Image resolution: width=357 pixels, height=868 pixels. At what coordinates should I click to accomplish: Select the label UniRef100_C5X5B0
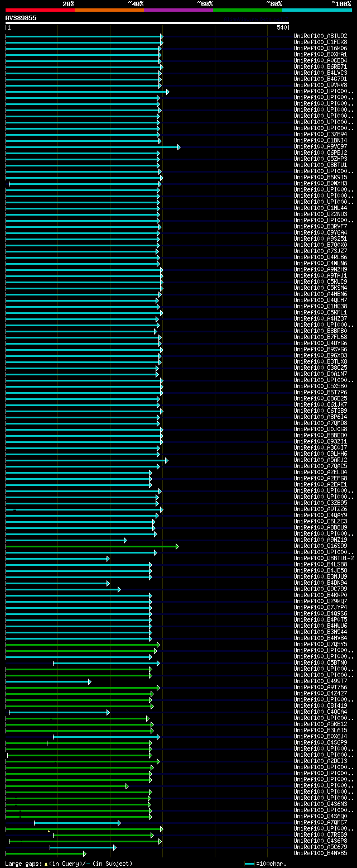(x=320, y=386)
